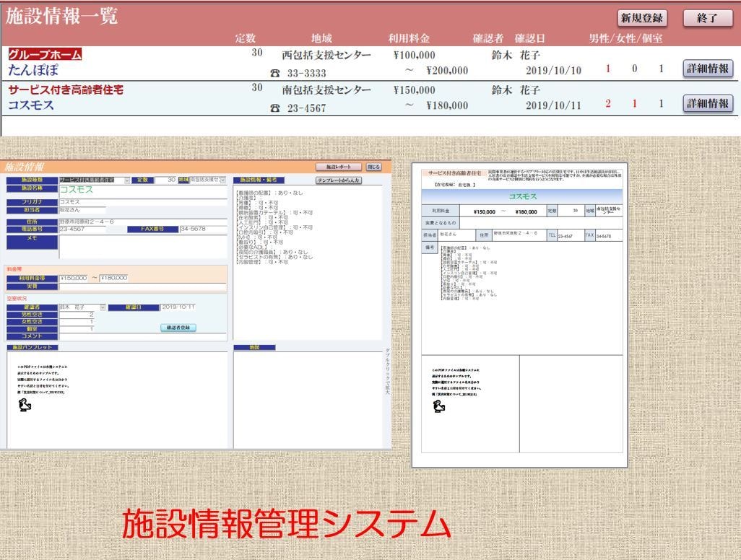Screen dimensions: 741x560
Task: Click the 女性空き field showing 1
Action: click(77, 322)
